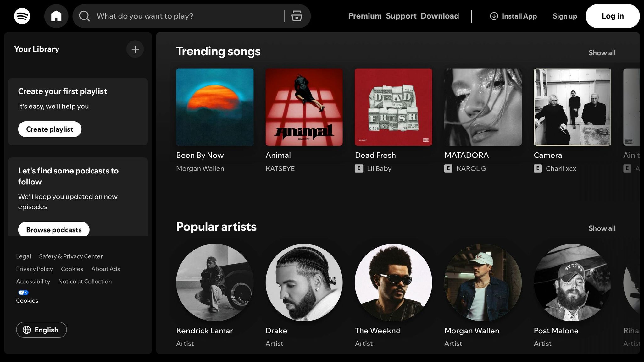644x362 pixels.
Task: Open the English language selector
Action: (x=42, y=330)
